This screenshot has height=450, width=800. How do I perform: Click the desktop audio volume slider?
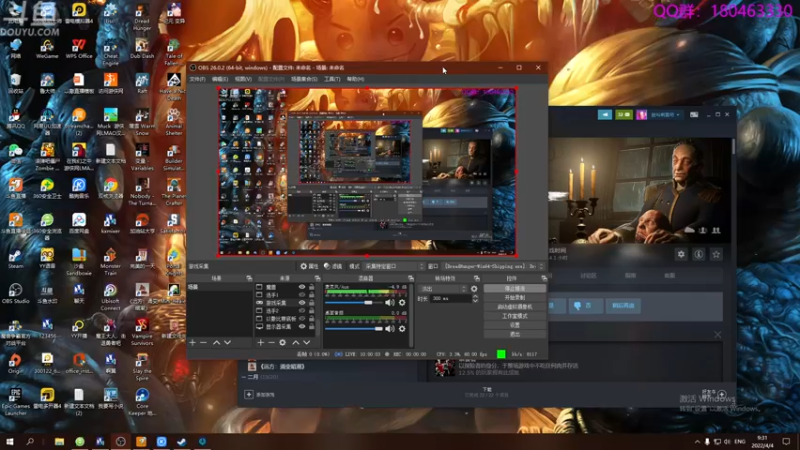tap(354, 329)
